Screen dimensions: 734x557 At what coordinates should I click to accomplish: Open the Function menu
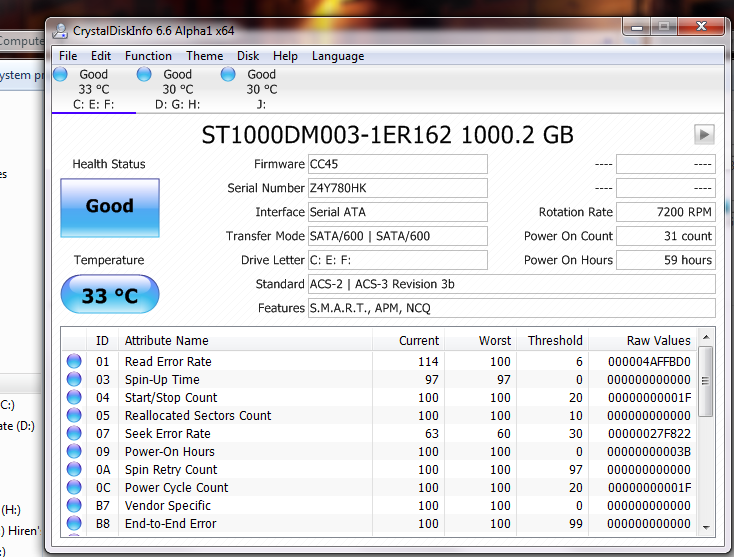pos(148,56)
